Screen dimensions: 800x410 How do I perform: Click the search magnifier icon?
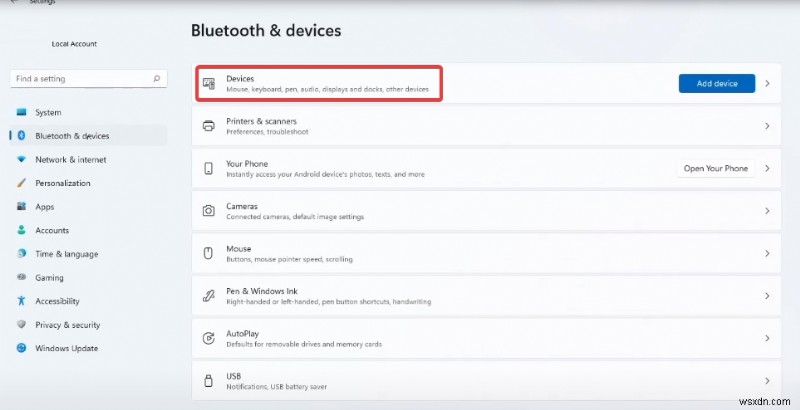[x=157, y=78]
